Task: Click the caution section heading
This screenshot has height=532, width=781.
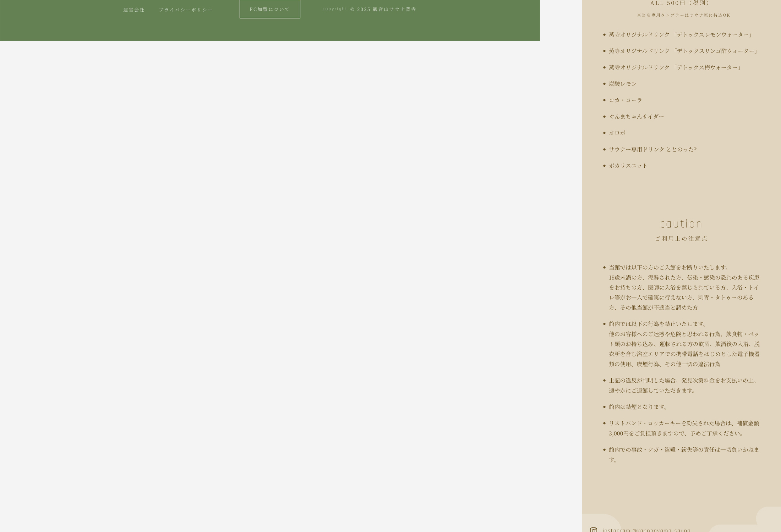Action: [x=681, y=224]
